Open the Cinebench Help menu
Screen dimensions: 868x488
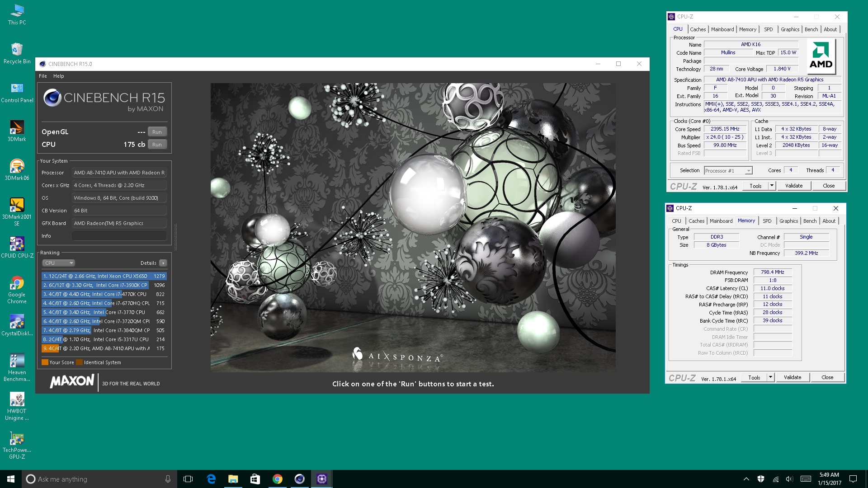(59, 76)
